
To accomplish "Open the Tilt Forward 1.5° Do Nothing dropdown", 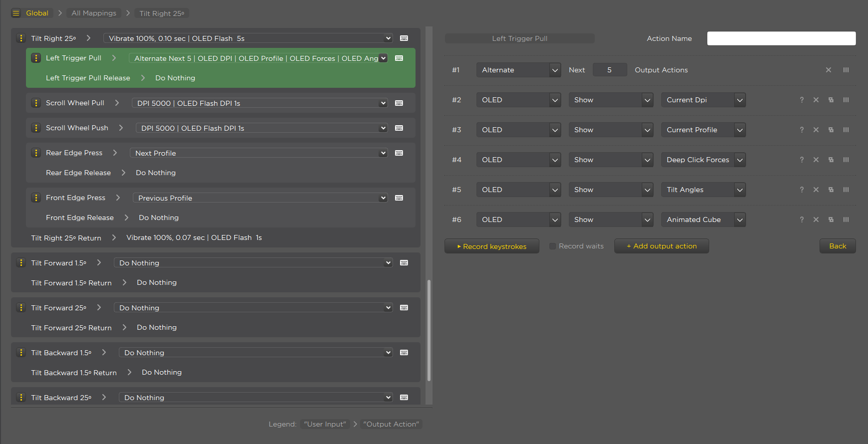I will point(253,263).
